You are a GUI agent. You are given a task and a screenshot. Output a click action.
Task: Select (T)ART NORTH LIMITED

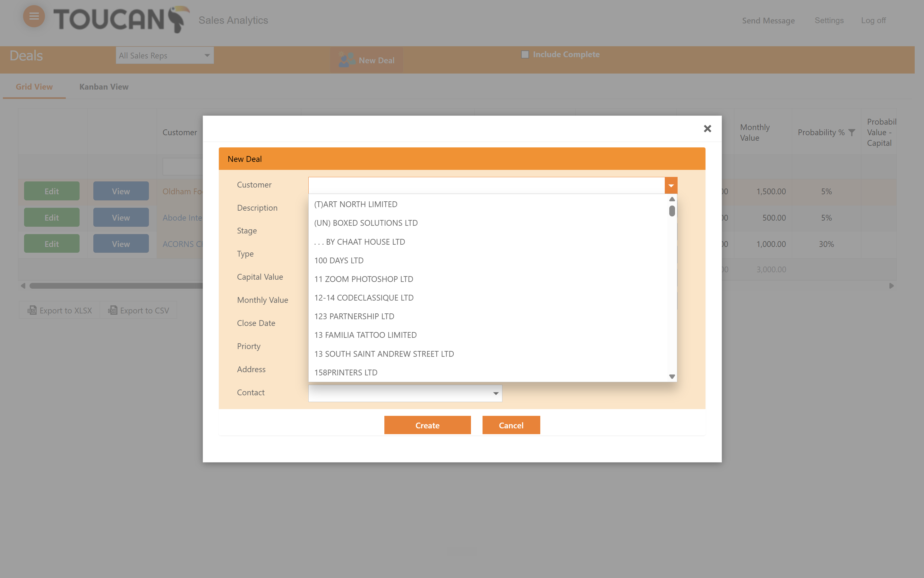[x=489, y=204]
